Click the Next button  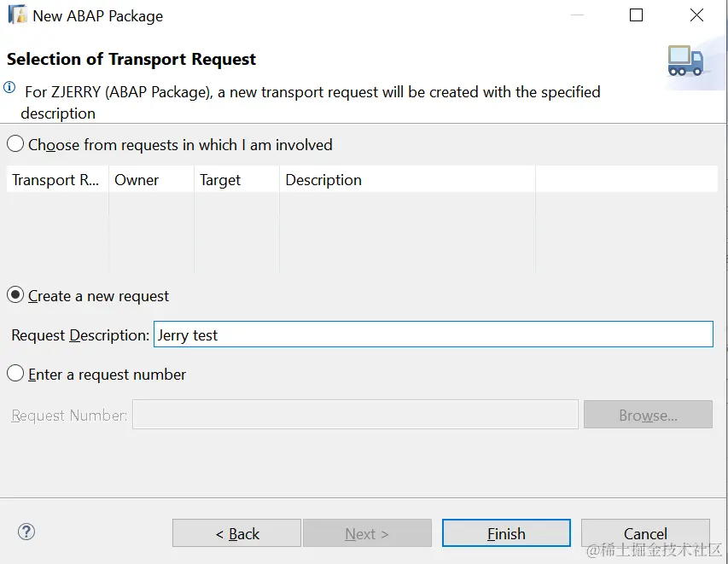367,533
